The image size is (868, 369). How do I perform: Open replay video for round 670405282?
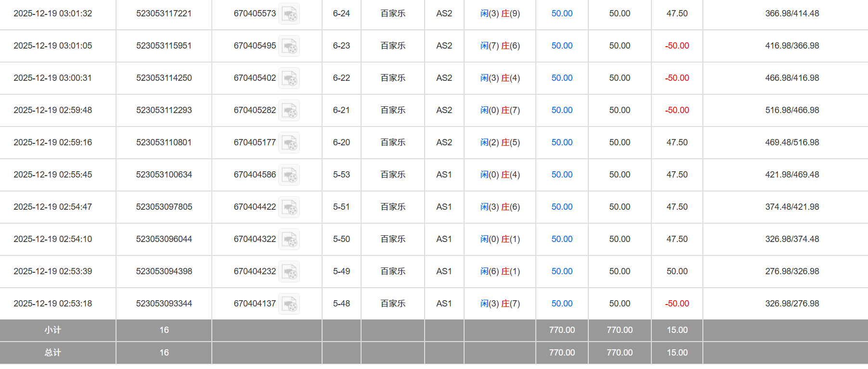[289, 111]
